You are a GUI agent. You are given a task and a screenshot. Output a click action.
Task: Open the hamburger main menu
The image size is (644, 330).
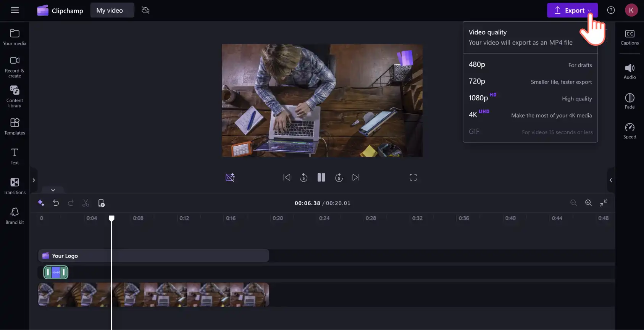[15, 10]
